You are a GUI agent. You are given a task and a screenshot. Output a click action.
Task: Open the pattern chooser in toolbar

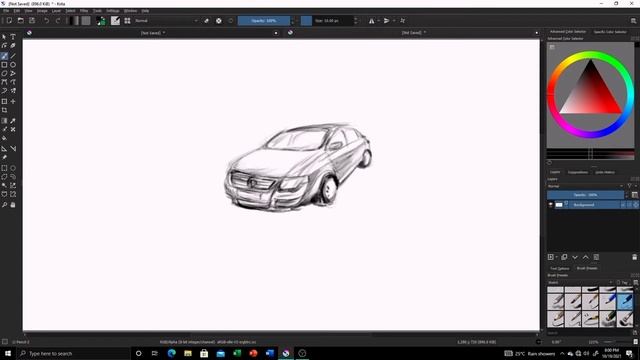pyautogui.click(x=86, y=21)
